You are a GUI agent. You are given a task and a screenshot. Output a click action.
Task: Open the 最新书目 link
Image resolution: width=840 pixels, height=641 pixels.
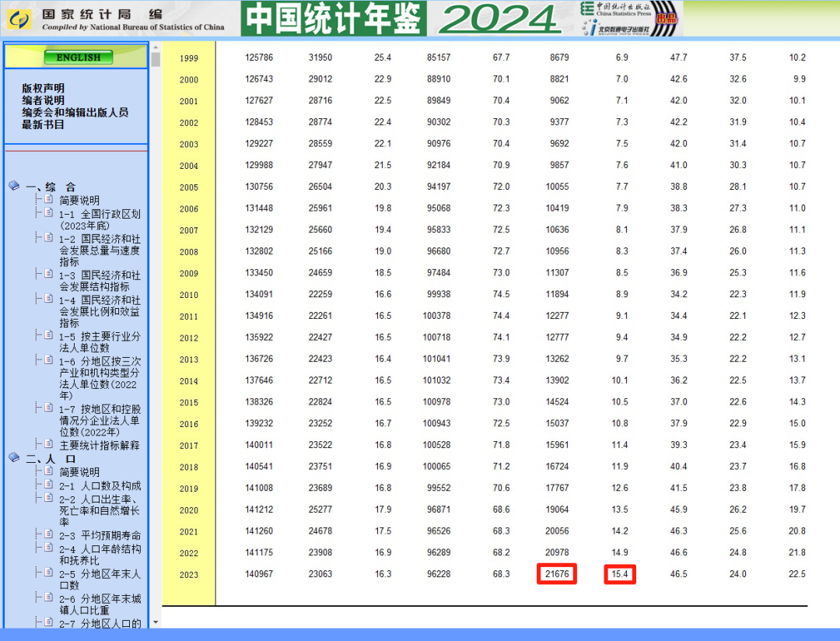(43, 124)
